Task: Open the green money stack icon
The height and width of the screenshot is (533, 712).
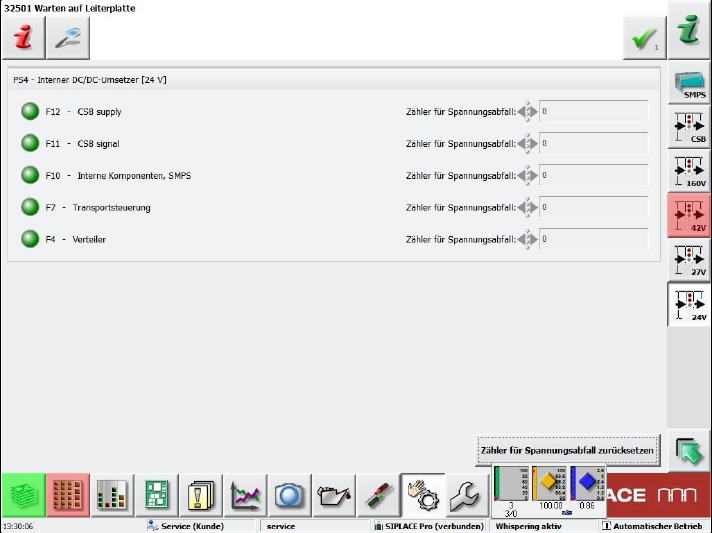Action: point(23,495)
